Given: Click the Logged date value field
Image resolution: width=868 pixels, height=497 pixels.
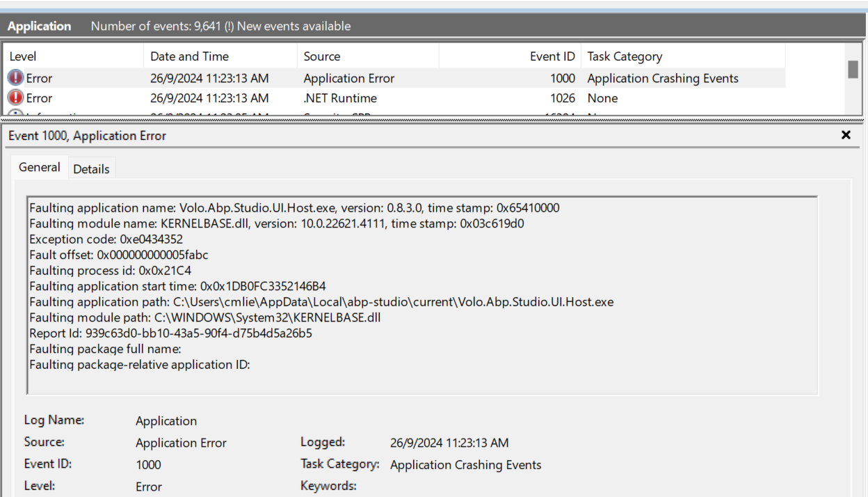Looking at the screenshot, I should pyautogui.click(x=449, y=443).
